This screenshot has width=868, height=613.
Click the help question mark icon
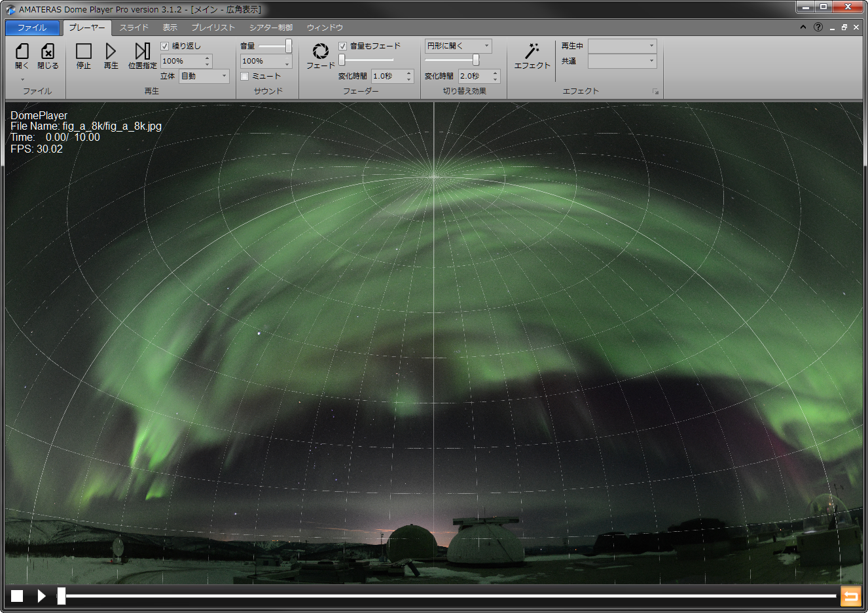(x=818, y=27)
